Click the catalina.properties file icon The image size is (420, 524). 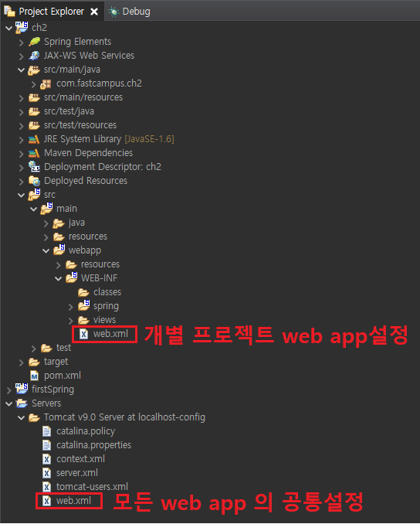[x=47, y=445]
